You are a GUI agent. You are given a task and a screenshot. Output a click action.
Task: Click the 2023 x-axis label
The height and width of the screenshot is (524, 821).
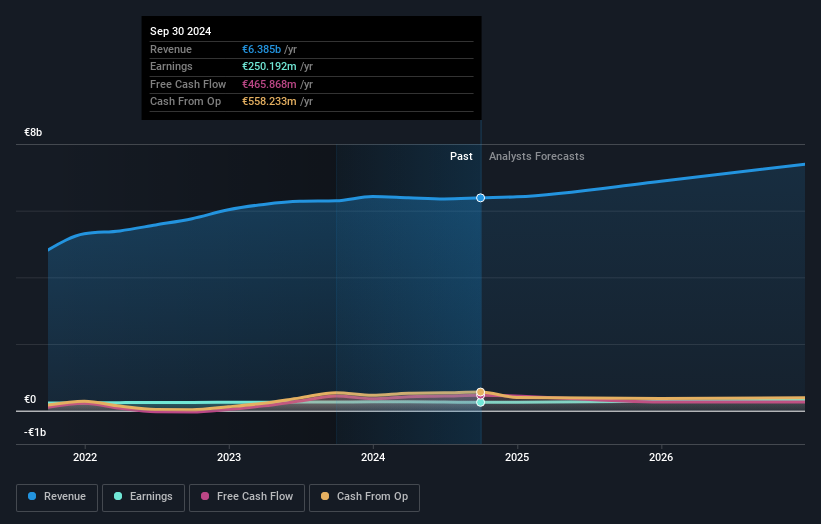coord(229,457)
